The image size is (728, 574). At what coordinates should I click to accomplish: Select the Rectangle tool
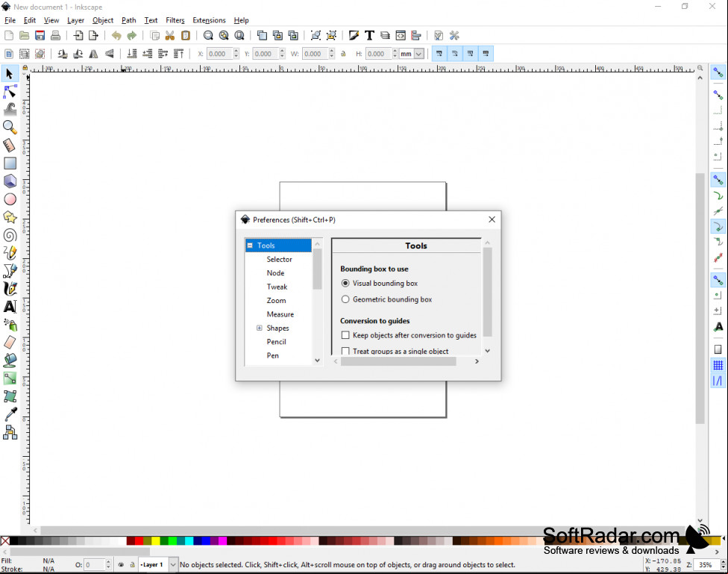click(10, 163)
